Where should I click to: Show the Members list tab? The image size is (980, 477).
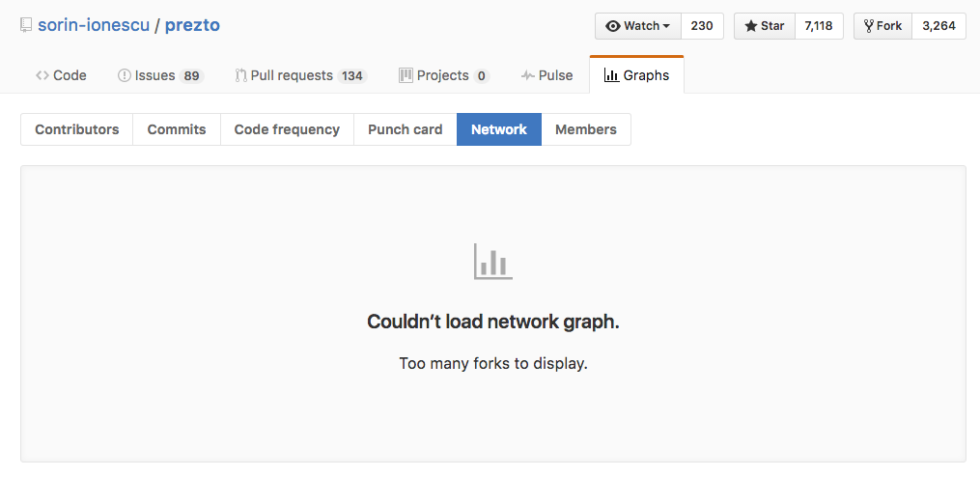click(586, 129)
